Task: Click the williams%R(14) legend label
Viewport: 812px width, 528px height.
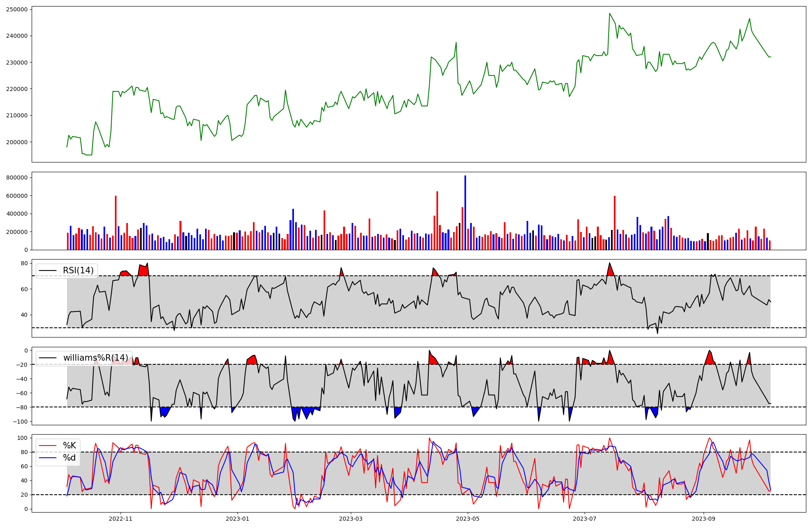Action: [x=95, y=358]
